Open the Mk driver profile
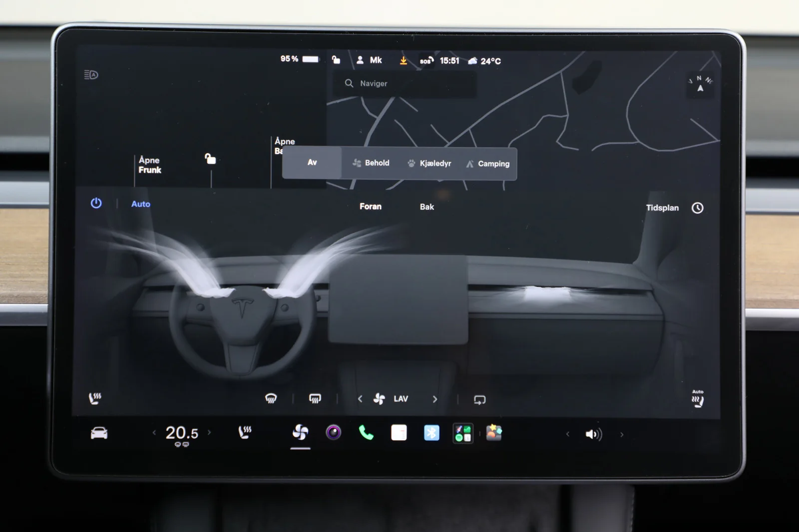This screenshot has width=799, height=532. click(369, 60)
